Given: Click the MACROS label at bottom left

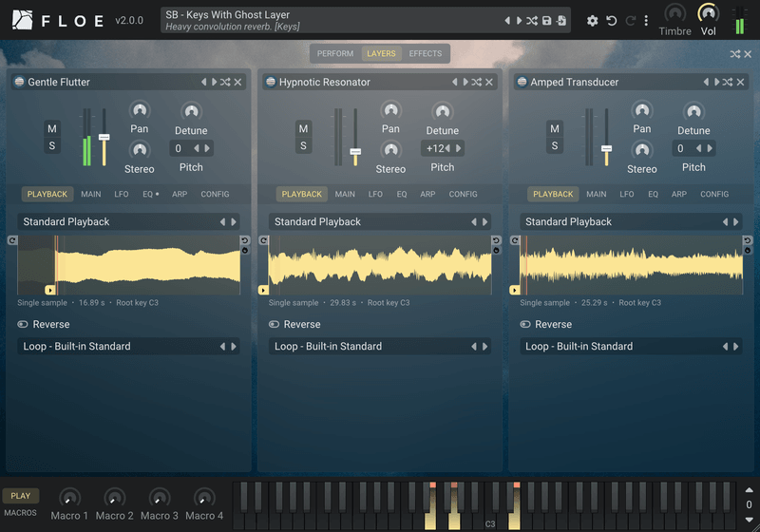Looking at the screenshot, I should tap(20, 513).
